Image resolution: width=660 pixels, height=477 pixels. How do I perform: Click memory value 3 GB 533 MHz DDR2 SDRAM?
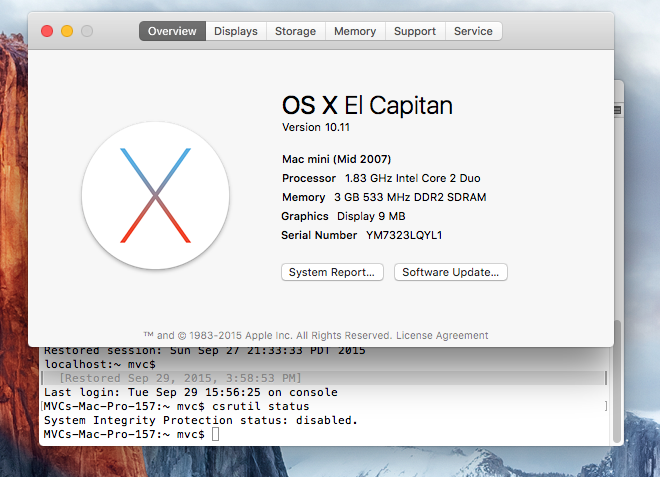point(410,197)
